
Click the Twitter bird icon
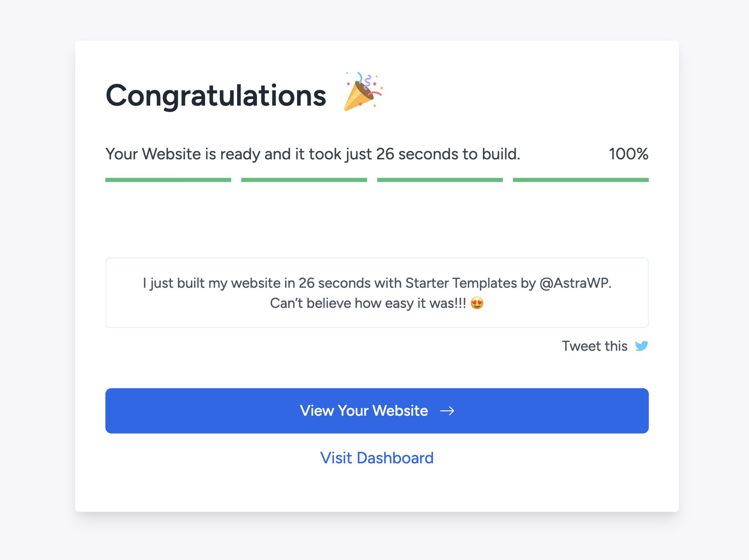click(641, 346)
